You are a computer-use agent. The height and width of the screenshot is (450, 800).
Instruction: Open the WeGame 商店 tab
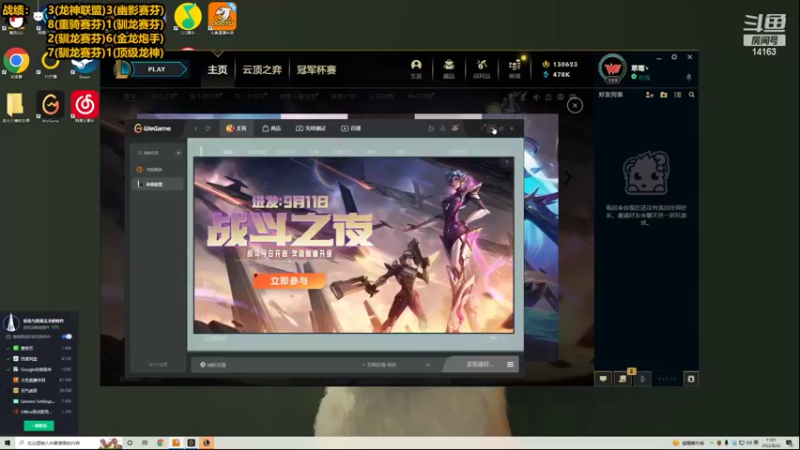point(271,129)
